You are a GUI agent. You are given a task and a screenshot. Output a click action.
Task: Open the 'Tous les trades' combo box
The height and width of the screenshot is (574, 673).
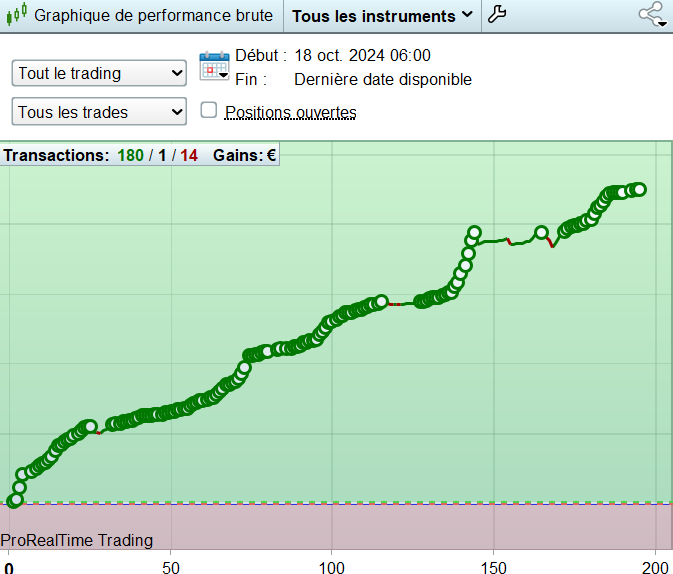tap(99, 112)
